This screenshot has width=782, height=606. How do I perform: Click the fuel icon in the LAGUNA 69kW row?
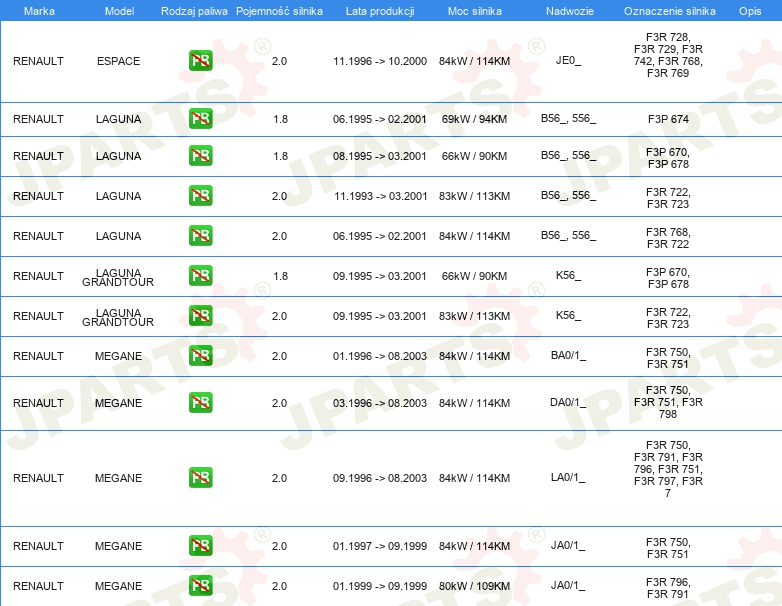click(200, 119)
